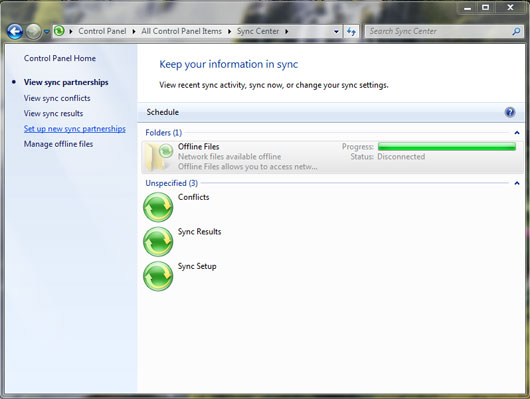The height and width of the screenshot is (399, 530).
Task: Select the Sync Setup label
Action: (197, 266)
